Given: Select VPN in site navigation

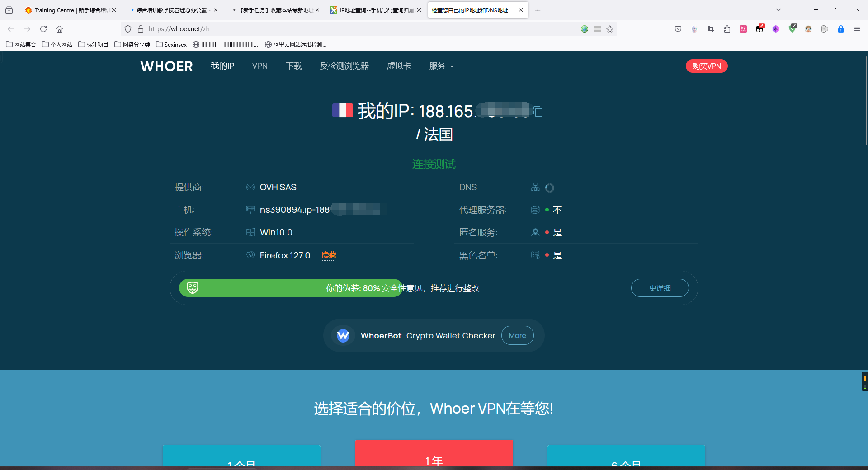Looking at the screenshot, I should (x=260, y=66).
